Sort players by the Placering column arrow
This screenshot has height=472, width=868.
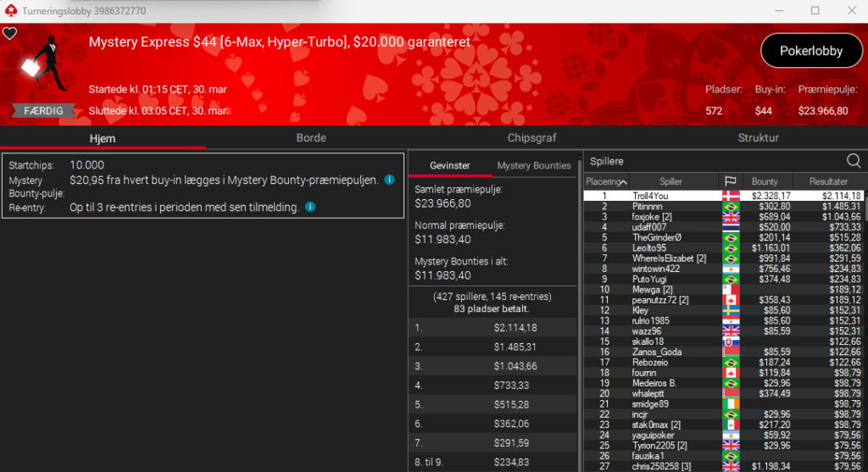625,182
